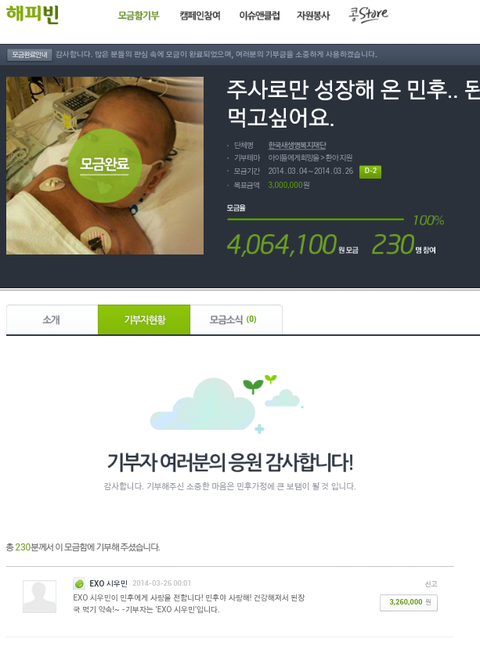Click the 신고 report link

431,584
